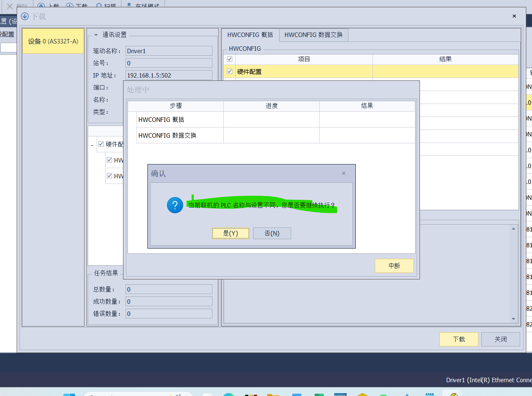This screenshot has height=396, width=532.
Task: Close the 确认 confirmation dialog
Action: tap(344, 173)
